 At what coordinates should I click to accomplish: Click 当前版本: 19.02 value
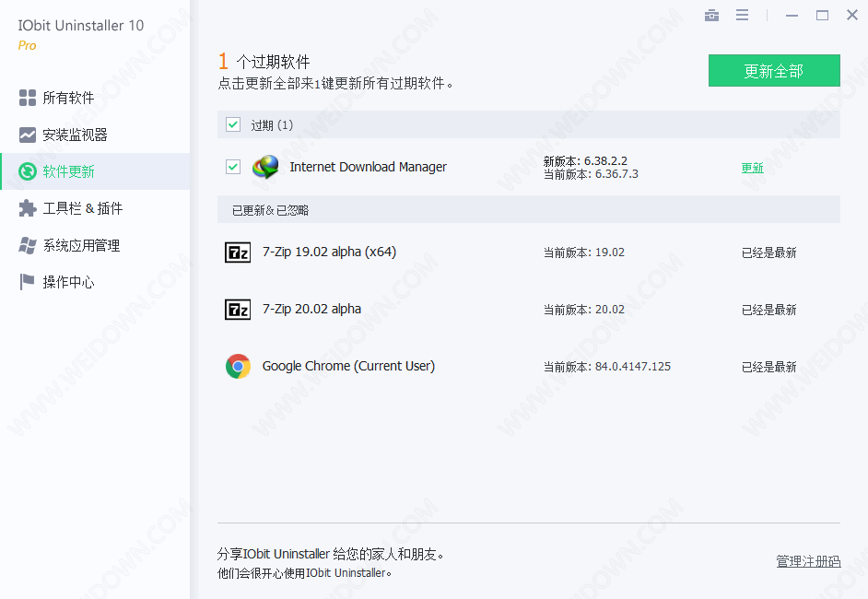583,253
